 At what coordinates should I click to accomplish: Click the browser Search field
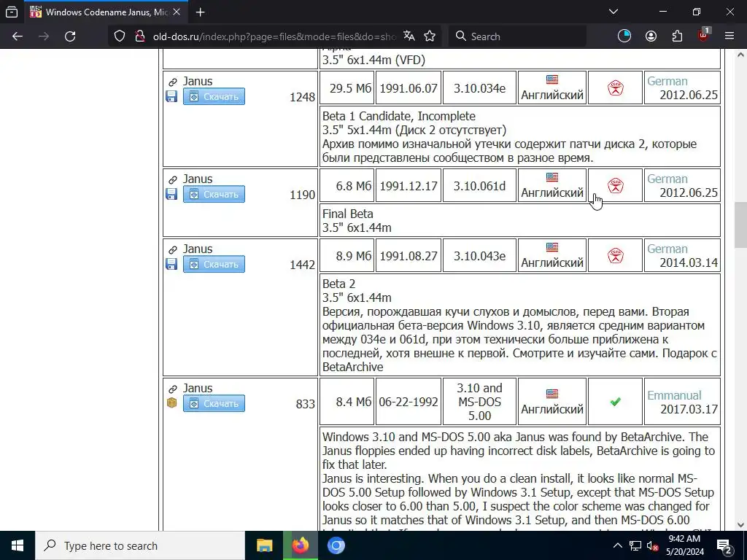click(x=517, y=36)
